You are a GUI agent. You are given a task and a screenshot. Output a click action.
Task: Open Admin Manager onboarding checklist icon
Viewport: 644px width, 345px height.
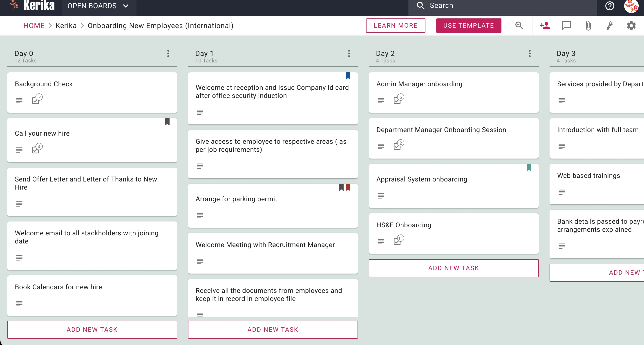tap(399, 99)
